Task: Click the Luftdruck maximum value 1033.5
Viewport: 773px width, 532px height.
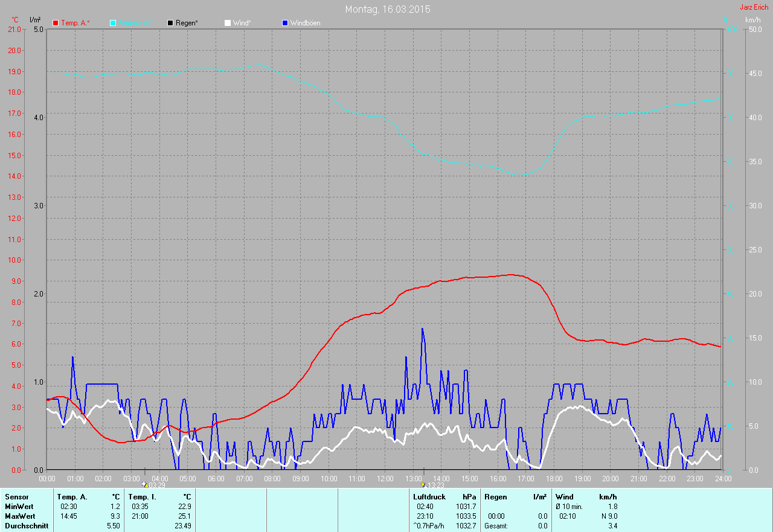Action: [466, 516]
